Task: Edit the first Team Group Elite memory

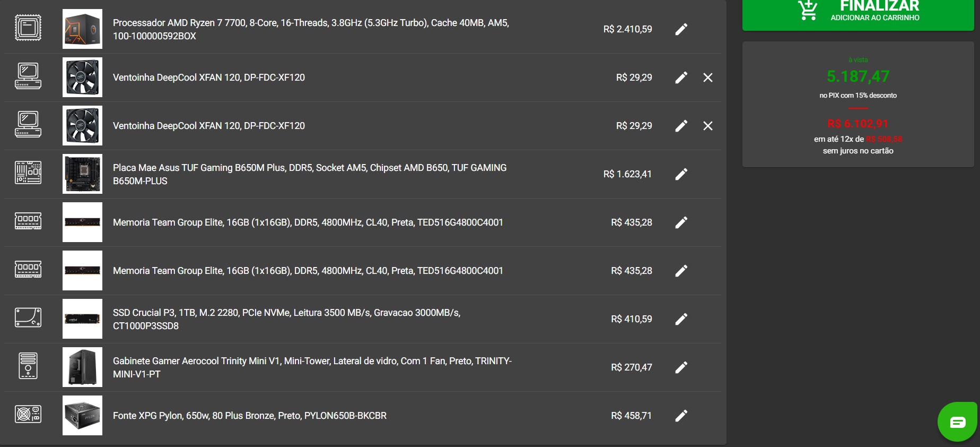Action: point(681,222)
